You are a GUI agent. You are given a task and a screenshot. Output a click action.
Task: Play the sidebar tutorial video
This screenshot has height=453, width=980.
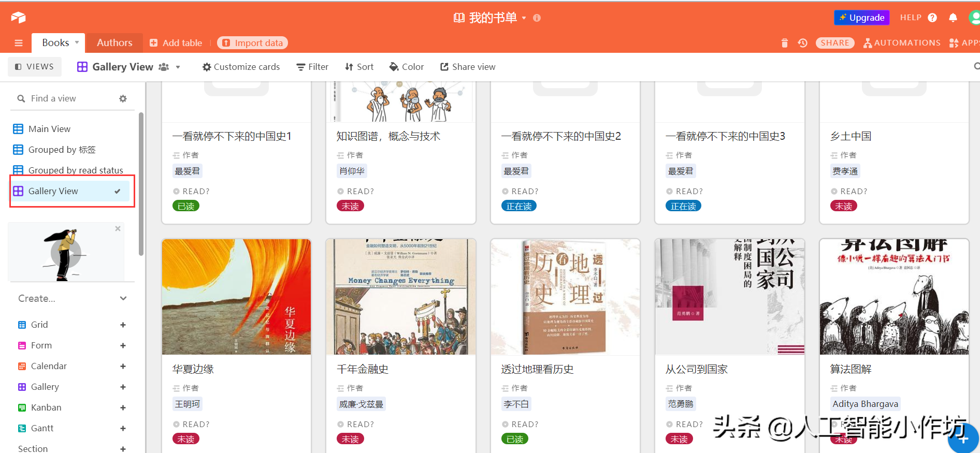(66, 253)
